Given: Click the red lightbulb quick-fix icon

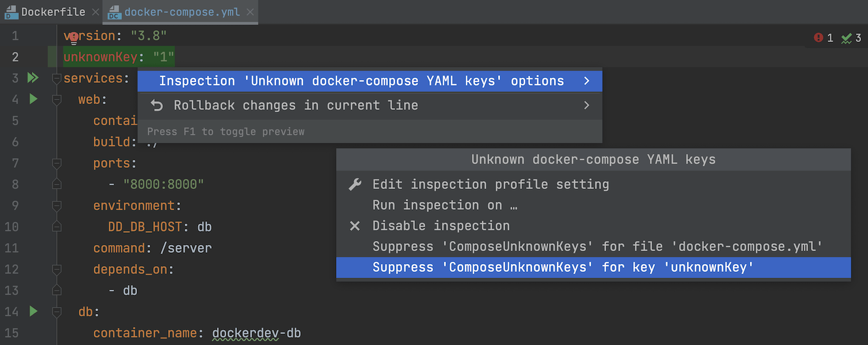Looking at the screenshot, I should coord(73,38).
